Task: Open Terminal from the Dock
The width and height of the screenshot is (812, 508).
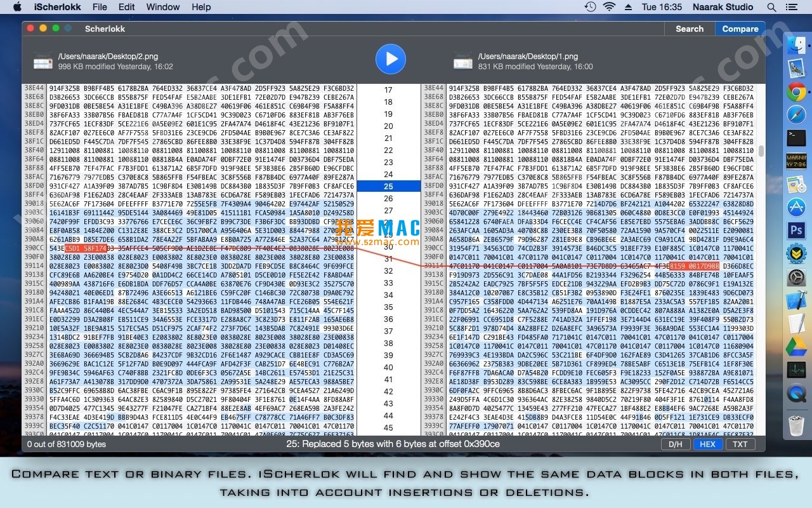Action: coord(796,137)
